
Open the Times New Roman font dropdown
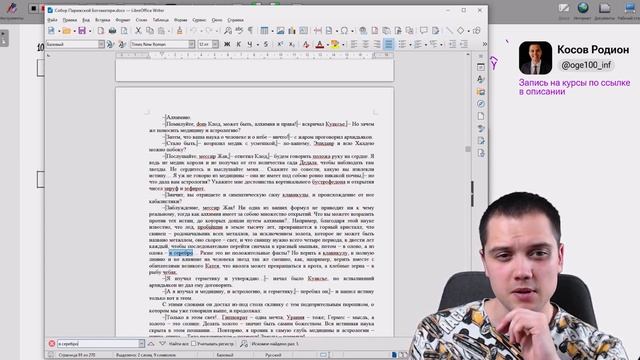click(x=191, y=44)
